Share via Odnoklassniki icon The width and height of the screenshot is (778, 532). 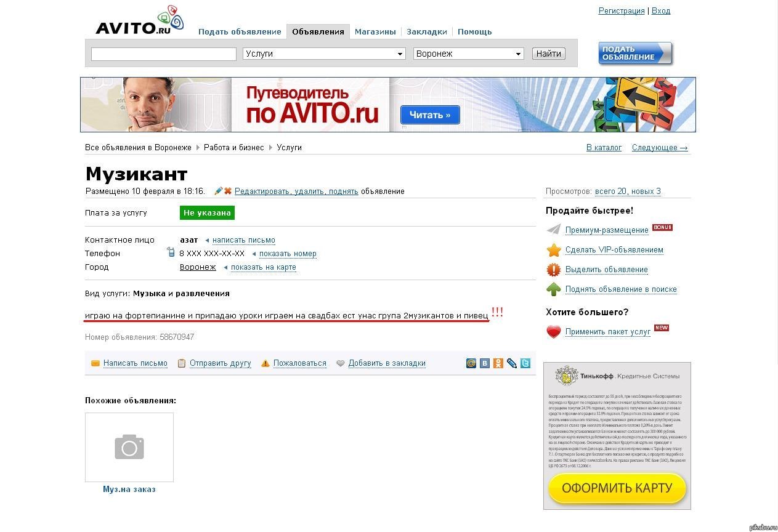498,363
